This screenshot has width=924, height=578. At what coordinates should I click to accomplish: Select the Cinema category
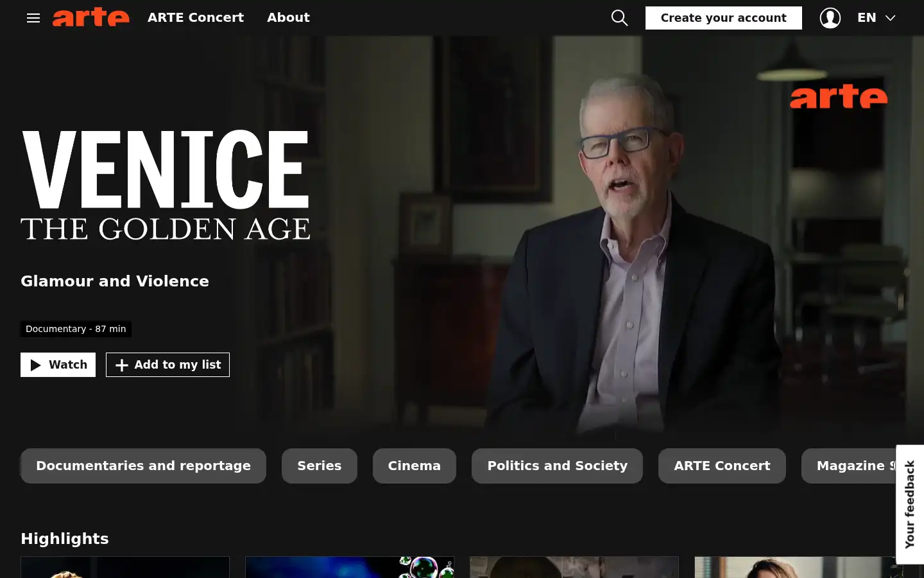click(414, 466)
